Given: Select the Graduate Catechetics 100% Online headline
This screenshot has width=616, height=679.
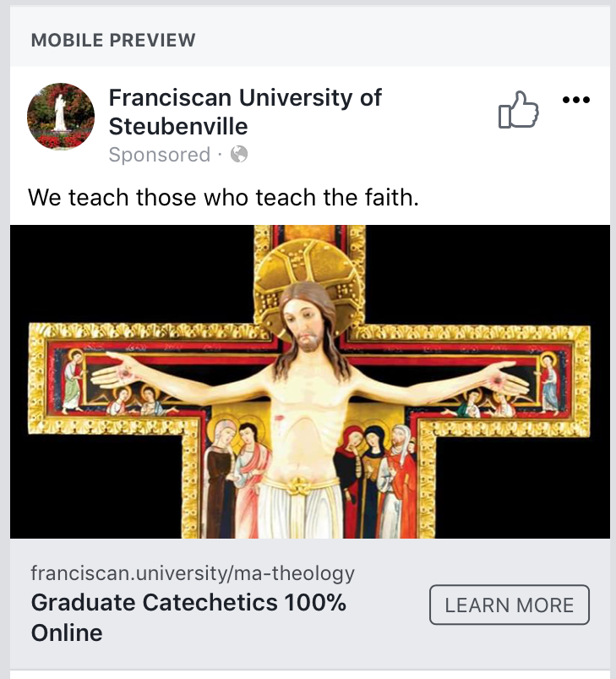Looking at the screenshot, I should click(188, 617).
